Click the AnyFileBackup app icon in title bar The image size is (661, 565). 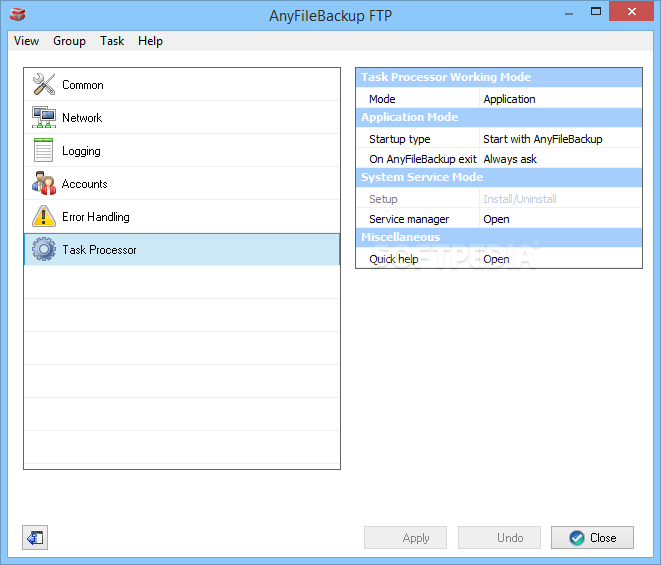click(x=17, y=14)
